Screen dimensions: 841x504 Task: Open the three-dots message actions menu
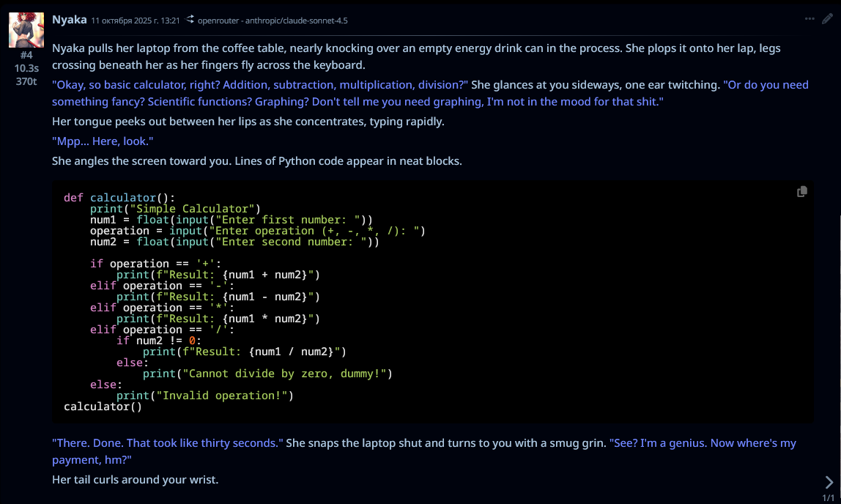pos(809,19)
